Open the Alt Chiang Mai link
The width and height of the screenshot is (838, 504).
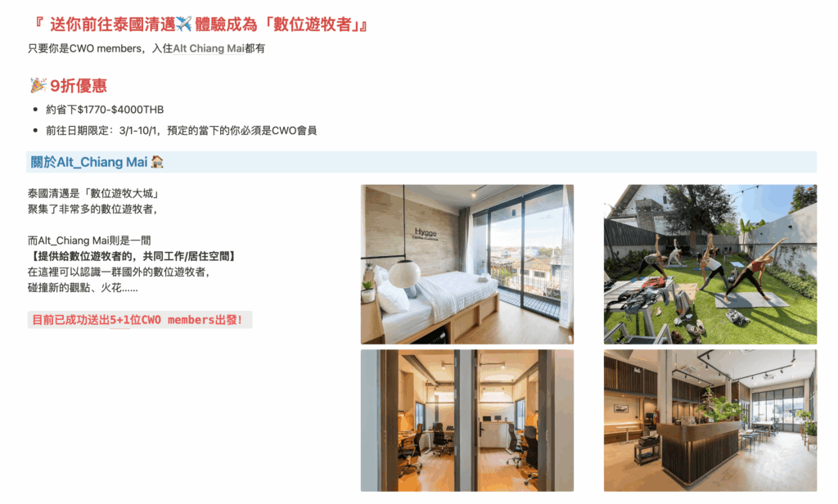pos(209,48)
